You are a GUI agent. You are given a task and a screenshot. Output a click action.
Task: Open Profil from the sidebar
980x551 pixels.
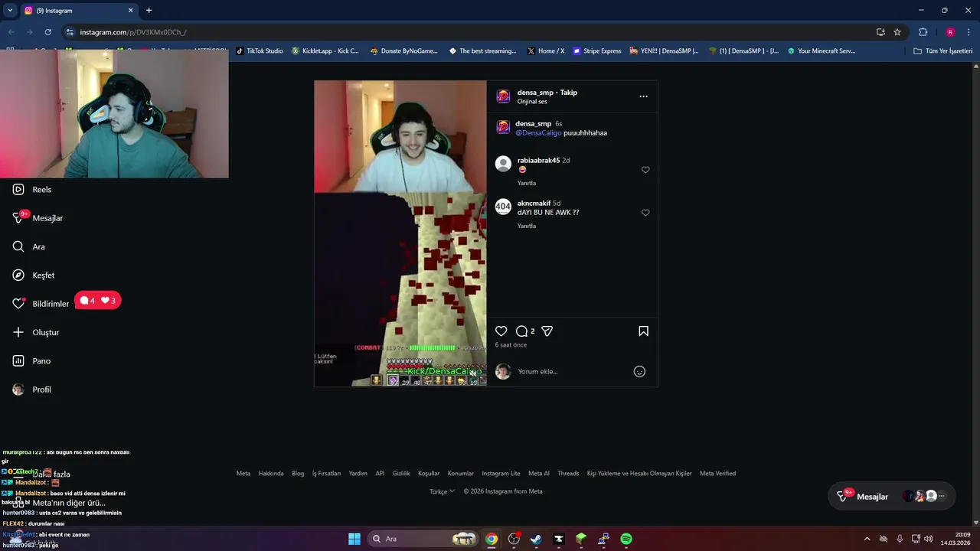pyautogui.click(x=32, y=390)
